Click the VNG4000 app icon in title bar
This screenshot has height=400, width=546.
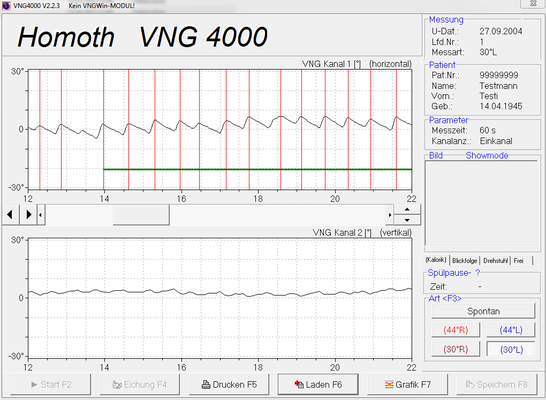(6, 5)
